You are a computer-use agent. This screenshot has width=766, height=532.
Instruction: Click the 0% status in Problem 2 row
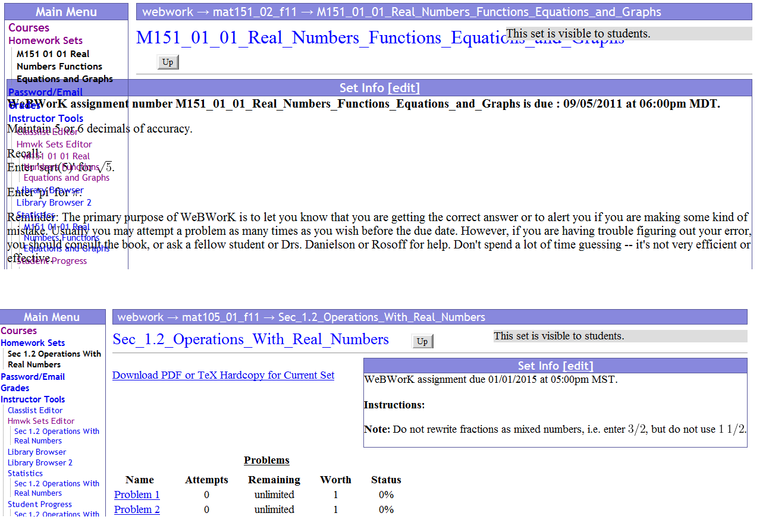[386, 509]
